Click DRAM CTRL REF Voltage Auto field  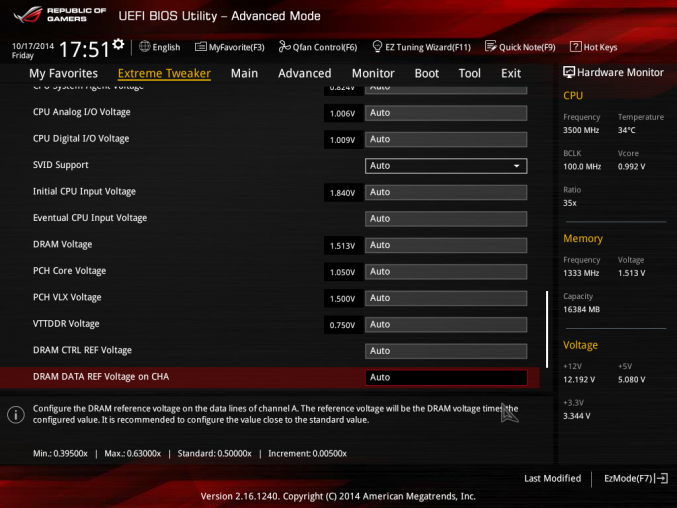446,351
